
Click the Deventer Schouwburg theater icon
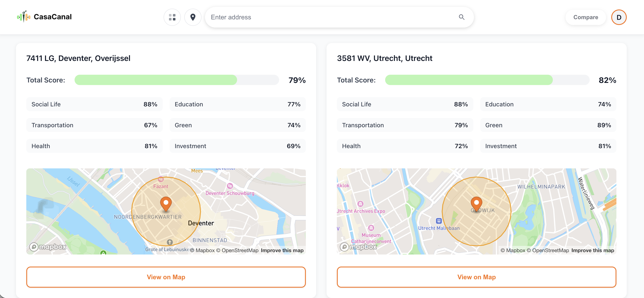230,186
